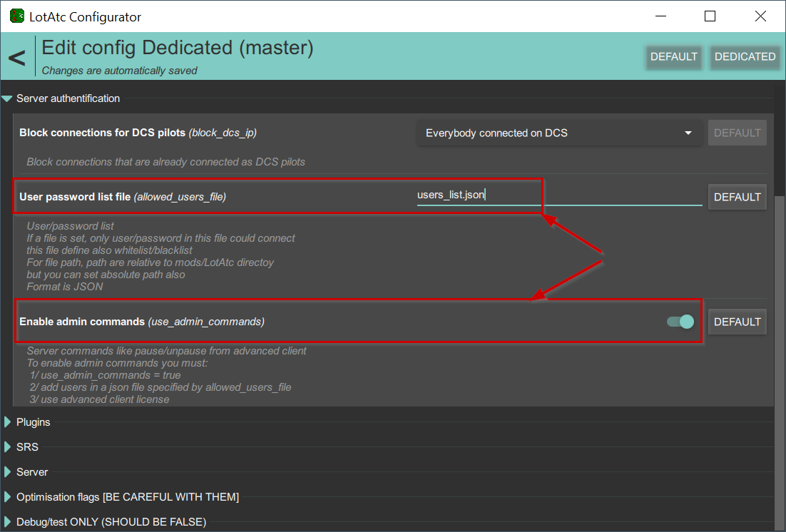Click the 'User password list file' label
Viewport: 786px width, 532px height.
[x=75, y=197]
